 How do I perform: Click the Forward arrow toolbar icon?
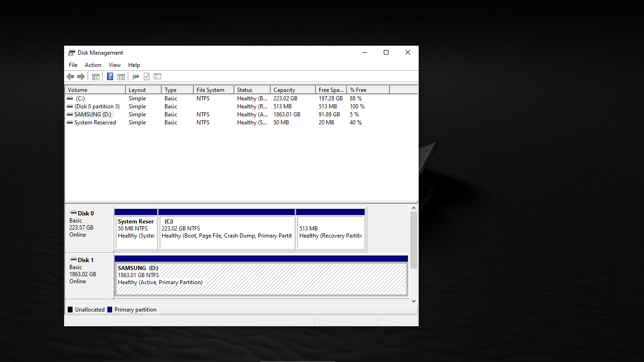tap(81, 76)
